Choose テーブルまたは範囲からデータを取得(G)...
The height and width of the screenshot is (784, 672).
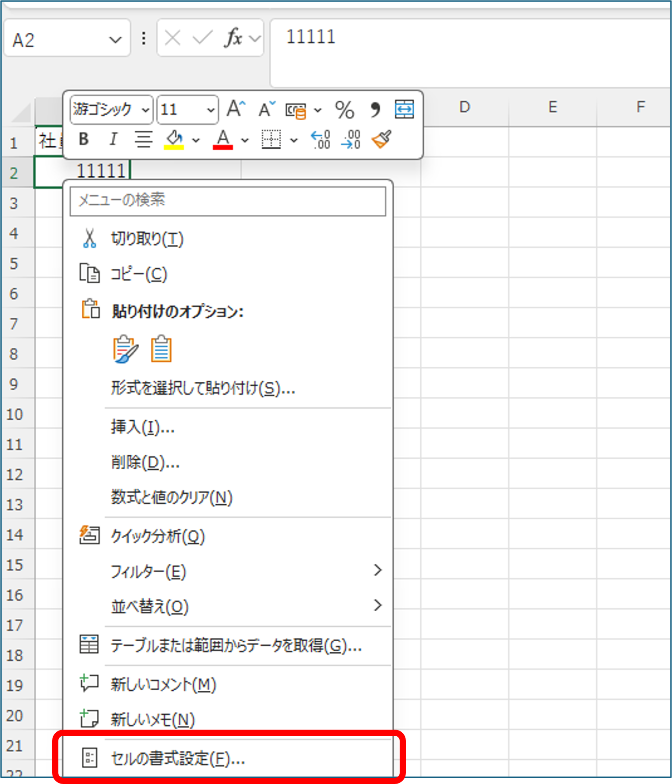(228, 646)
